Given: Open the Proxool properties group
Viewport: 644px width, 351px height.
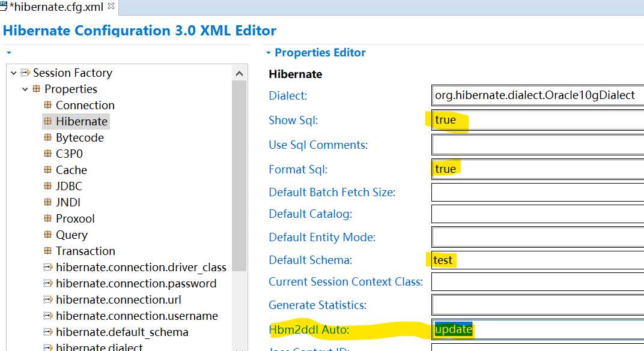Looking at the screenshot, I should click(75, 218).
